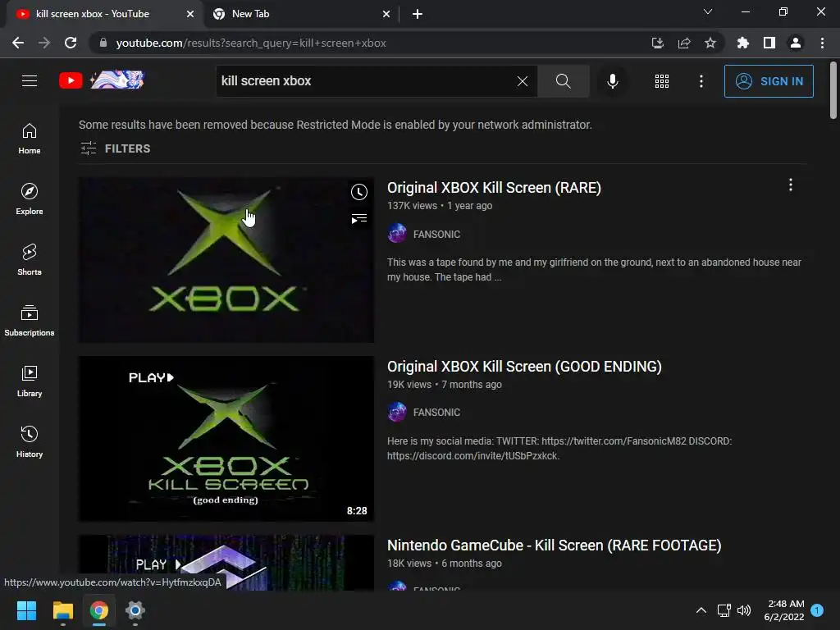Screen dimensions: 840x630
Task: Open File Explorer from taskbar
Action: click(62, 610)
